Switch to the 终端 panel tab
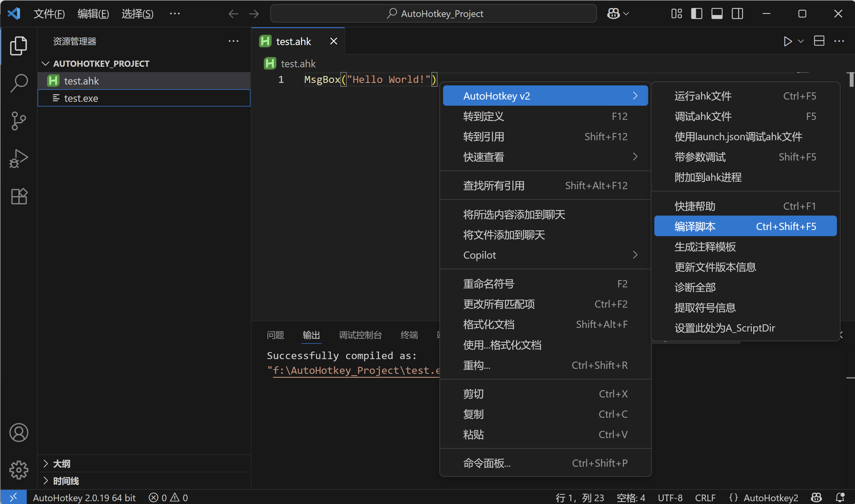Viewport: 855px width, 504px height. [409, 335]
